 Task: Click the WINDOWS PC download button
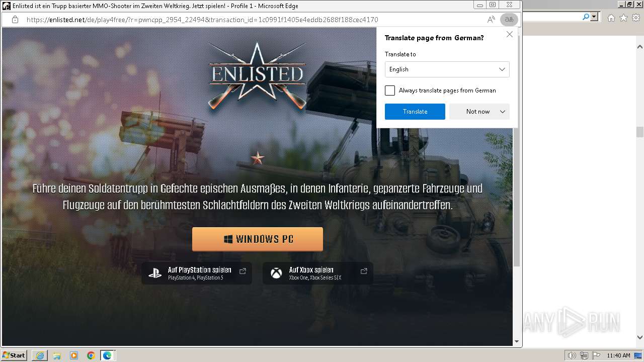[258, 239]
